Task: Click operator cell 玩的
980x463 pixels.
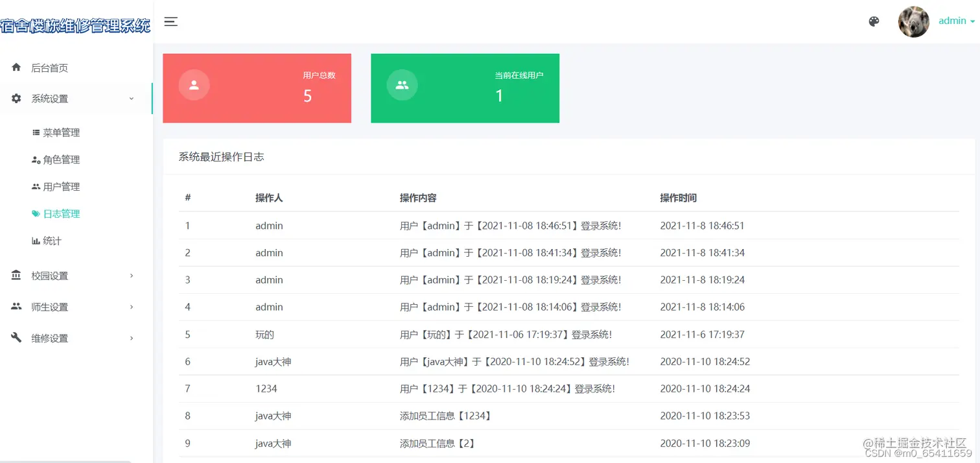Action: [x=265, y=335]
